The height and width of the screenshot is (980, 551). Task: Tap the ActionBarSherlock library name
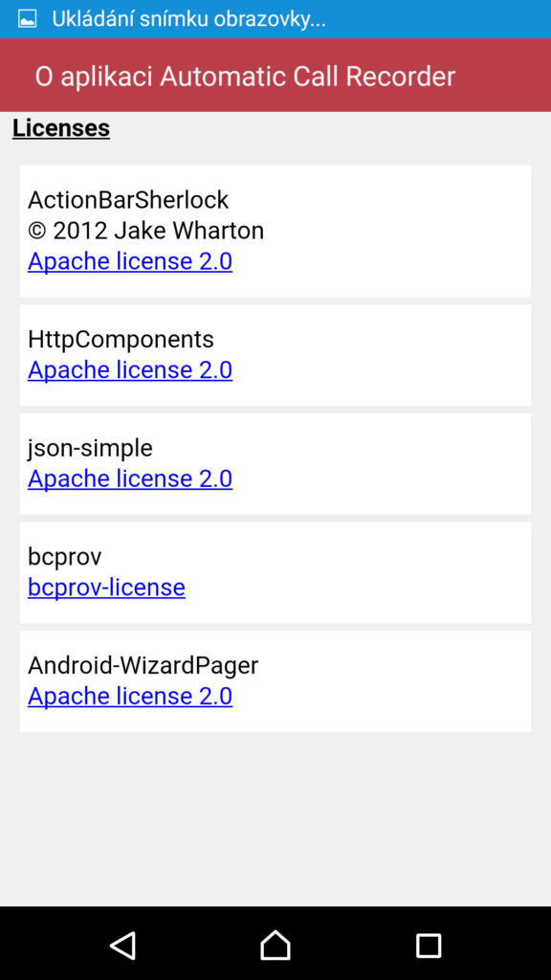click(x=128, y=200)
